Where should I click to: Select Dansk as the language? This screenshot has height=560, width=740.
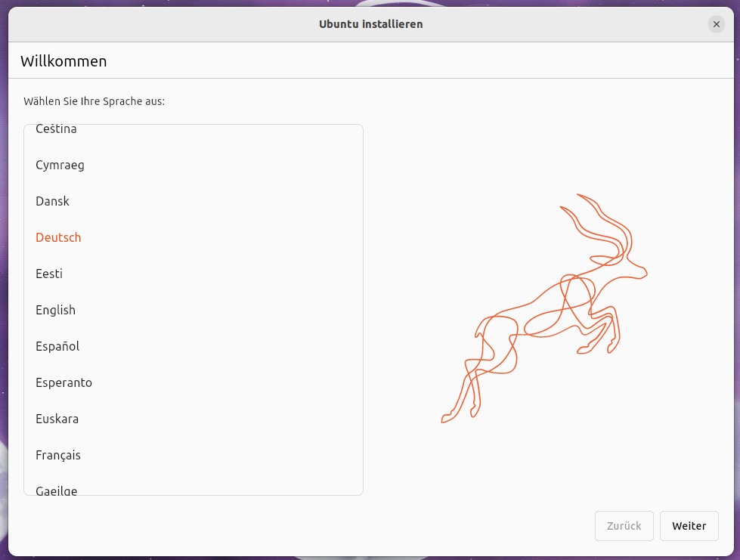(x=52, y=201)
